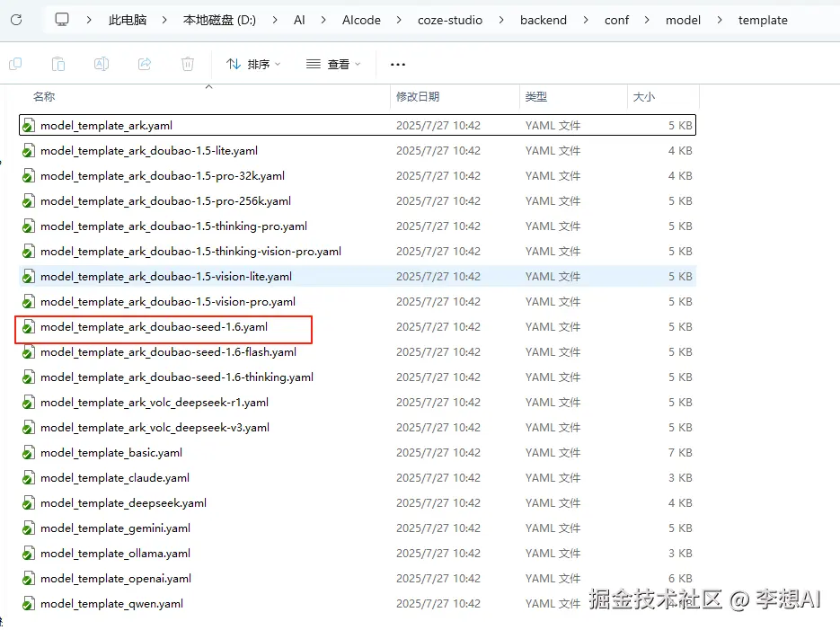Screen dimensions: 840x630
Task: Open the 查看 view dropdown
Action: [x=333, y=65]
